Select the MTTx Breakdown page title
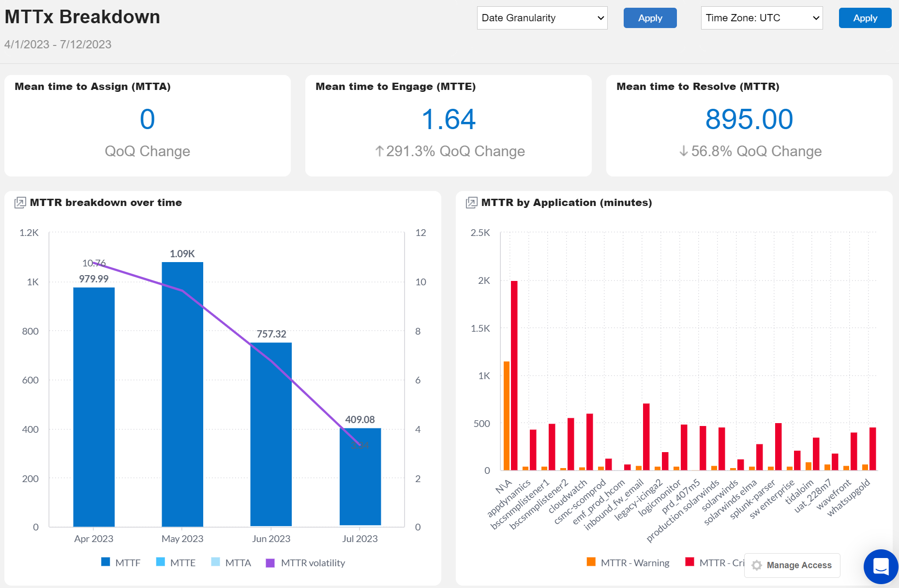This screenshot has height=588, width=899. coord(82,17)
